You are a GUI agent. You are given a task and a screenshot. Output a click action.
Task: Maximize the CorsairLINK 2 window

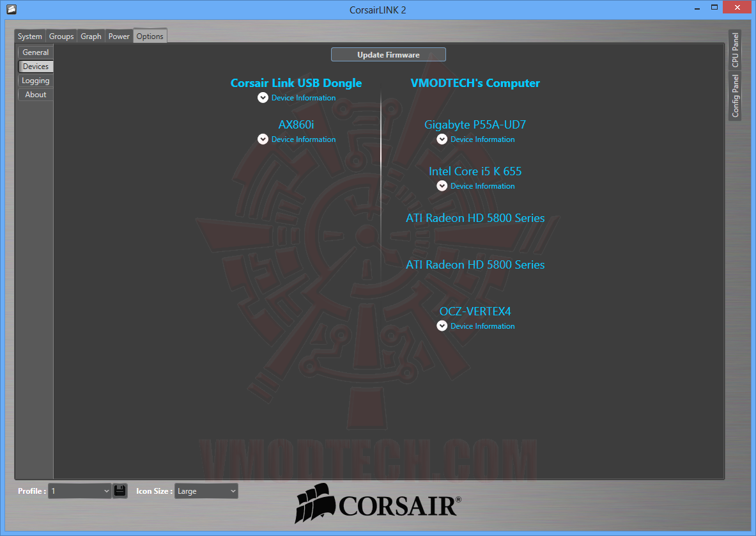[x=714, y=8]
